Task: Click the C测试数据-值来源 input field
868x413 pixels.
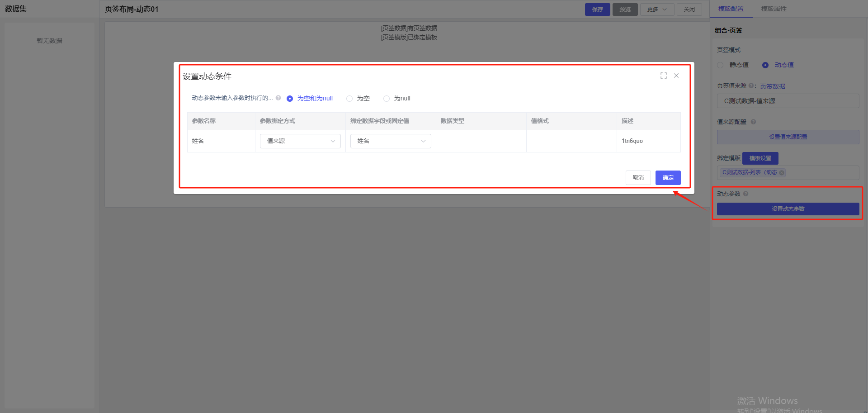Action: click(x=788, y=101)
